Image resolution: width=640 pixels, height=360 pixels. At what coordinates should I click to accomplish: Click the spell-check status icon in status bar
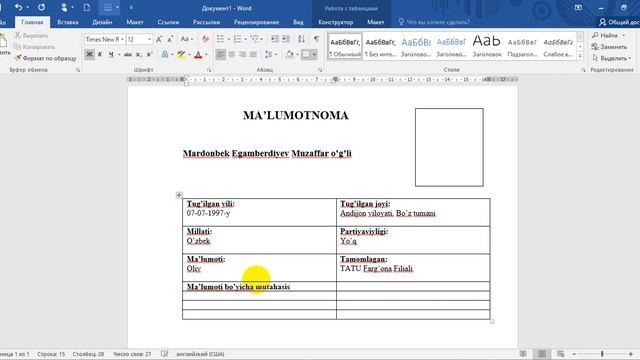[164, 354]
